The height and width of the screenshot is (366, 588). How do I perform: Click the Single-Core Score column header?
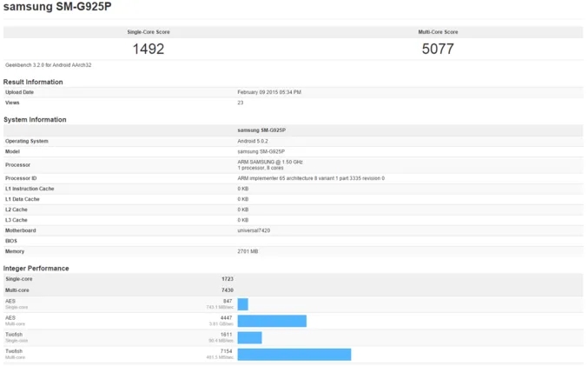pyautogui.click(x=149, y=32)
